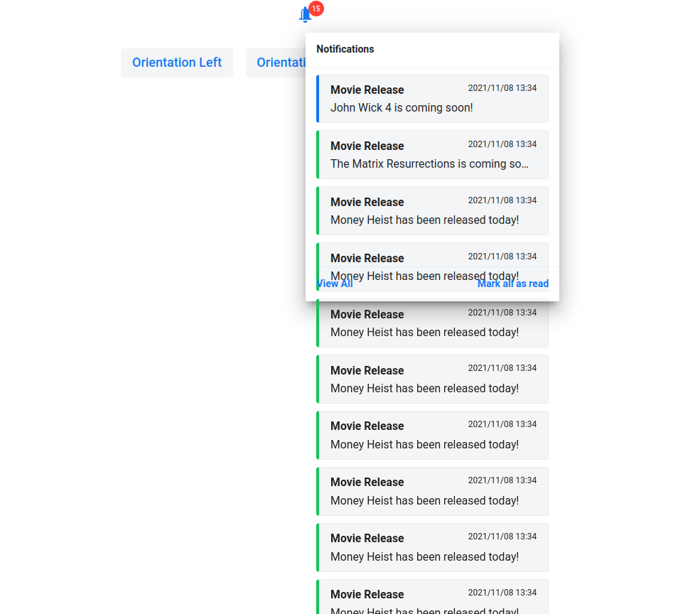700x614 pixels.
Task: Open View All notifications link
Action: [335, 284]
